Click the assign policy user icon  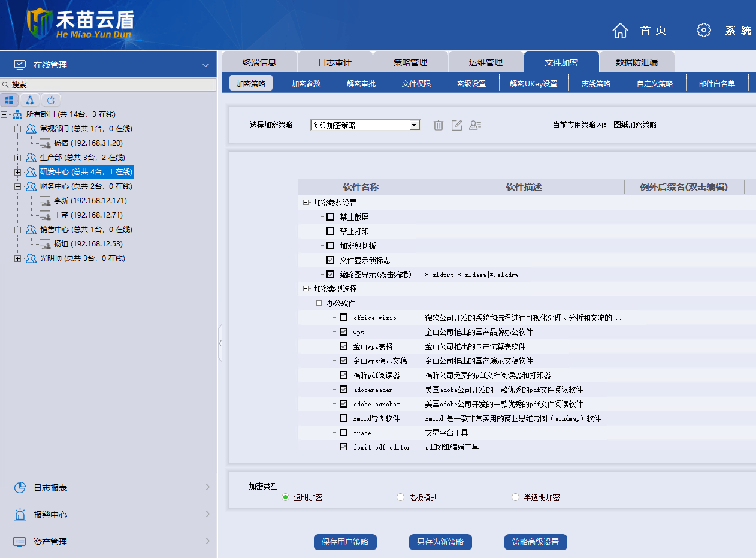coord(475,125)
